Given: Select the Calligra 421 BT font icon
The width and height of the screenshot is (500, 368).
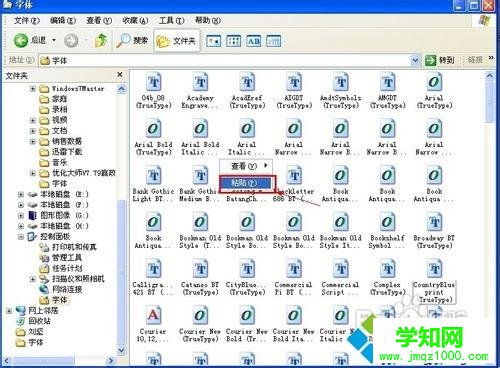Looking at the screenshot, I should 154,269.
